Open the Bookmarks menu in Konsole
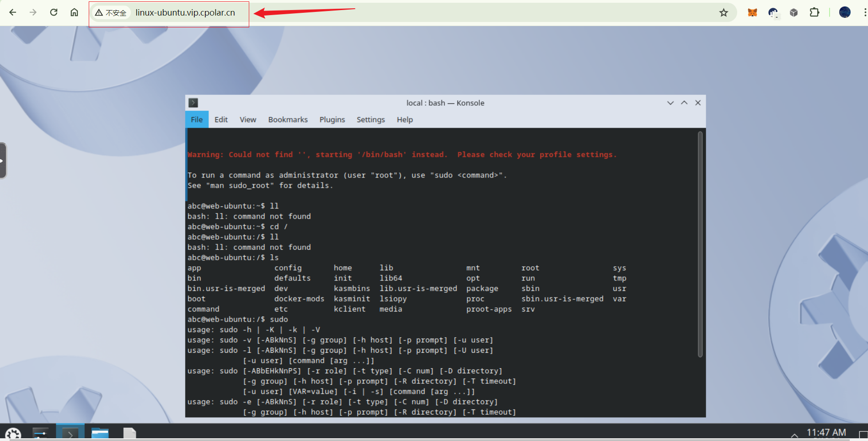 288,119
